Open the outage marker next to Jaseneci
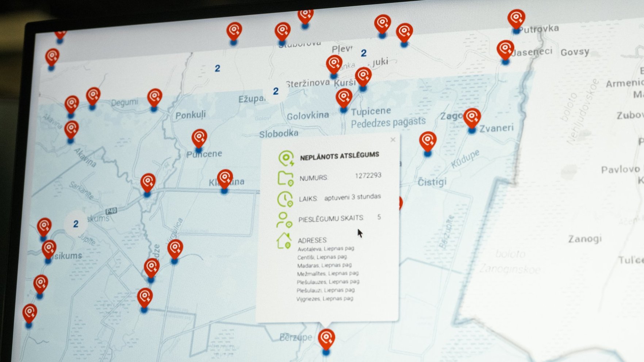 pyautogui.click(x=505, y=51)
